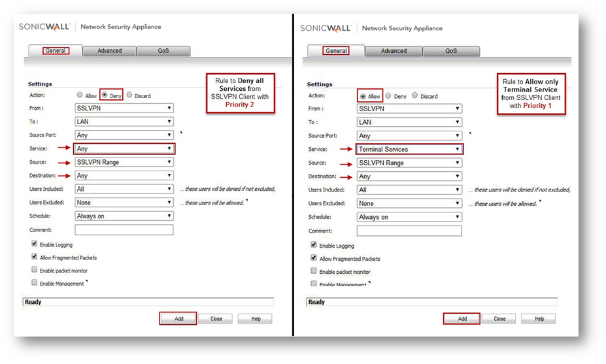Image resolution: width=606 pixels, height=364 pixels.
Task: Select Allow radio in the left panel
Action: pyautogui.click(x=80, y=95)
